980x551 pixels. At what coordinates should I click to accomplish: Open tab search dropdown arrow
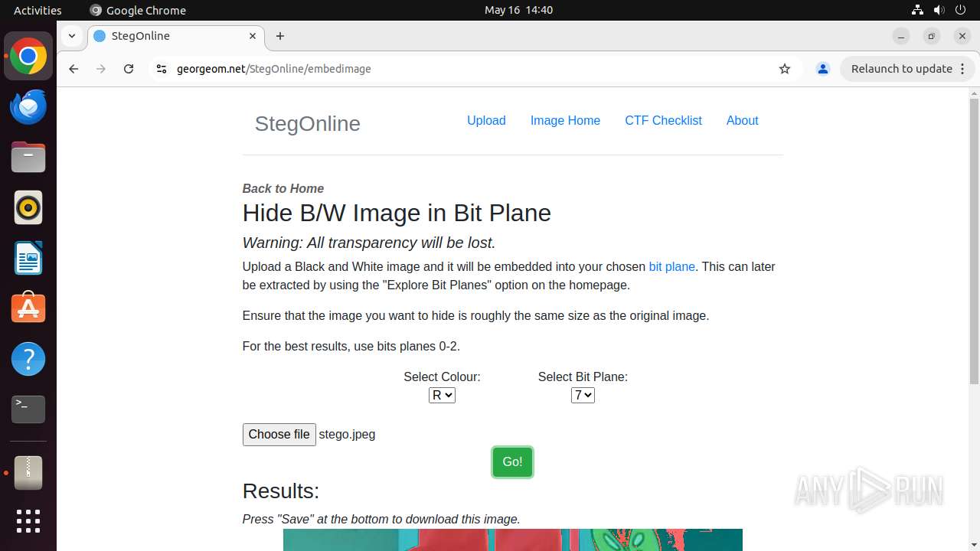click(71, 36)
